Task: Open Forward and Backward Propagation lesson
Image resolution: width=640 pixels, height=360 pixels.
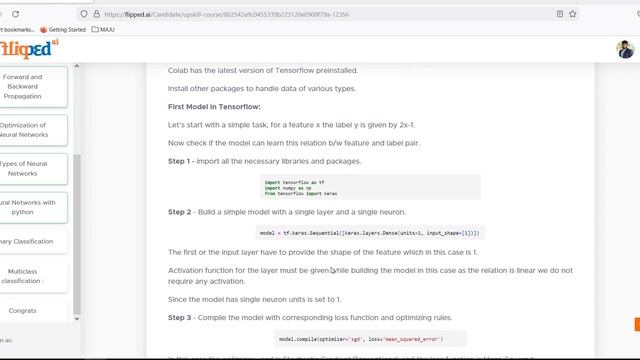Action: pyautogui.click(x=33, y=87)
